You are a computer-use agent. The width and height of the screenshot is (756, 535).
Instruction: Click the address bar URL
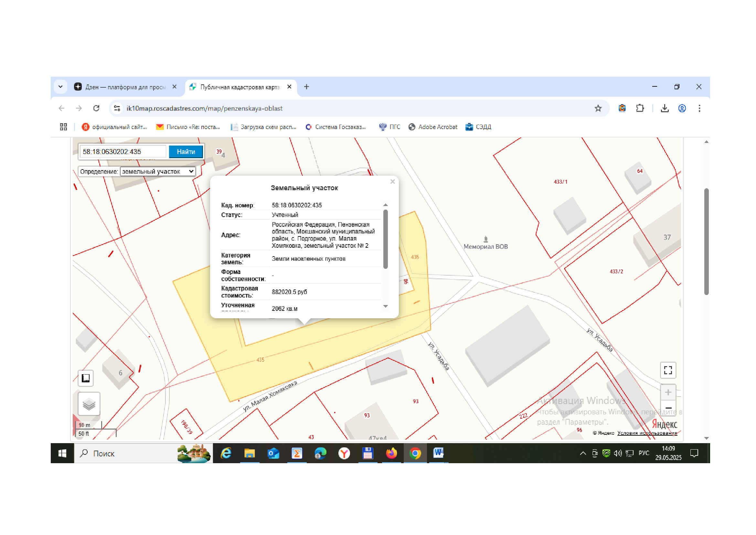[204, 108]
